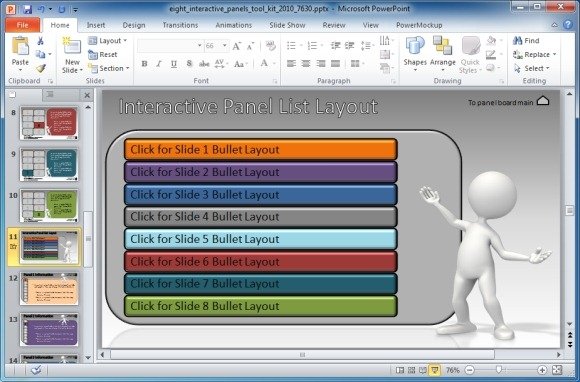This screenshot has width=580, height=382.
Task: Open the Section dropdown
Action: 109,68
